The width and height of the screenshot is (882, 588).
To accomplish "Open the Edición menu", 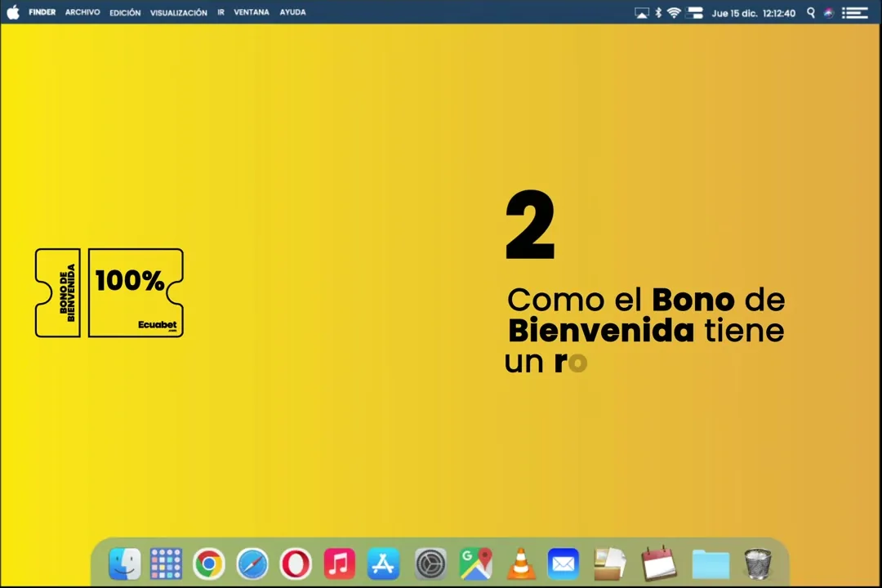I will [125, 12].
